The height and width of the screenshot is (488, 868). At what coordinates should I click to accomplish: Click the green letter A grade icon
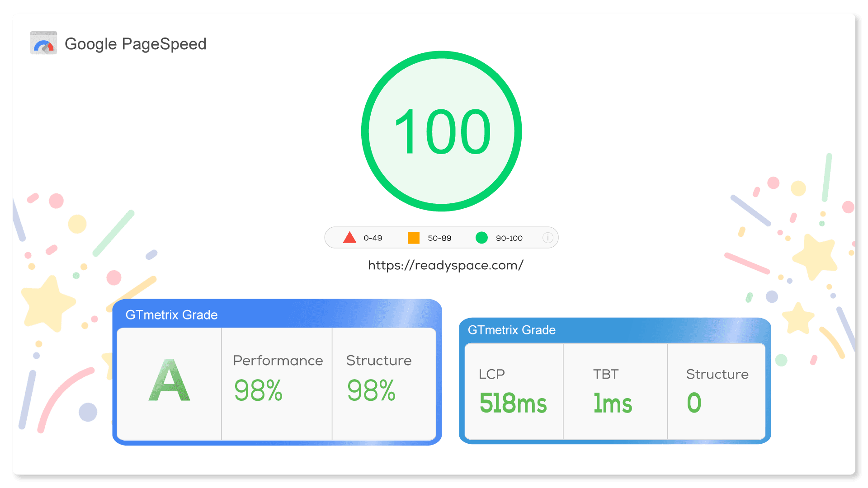tap(169, 380)
